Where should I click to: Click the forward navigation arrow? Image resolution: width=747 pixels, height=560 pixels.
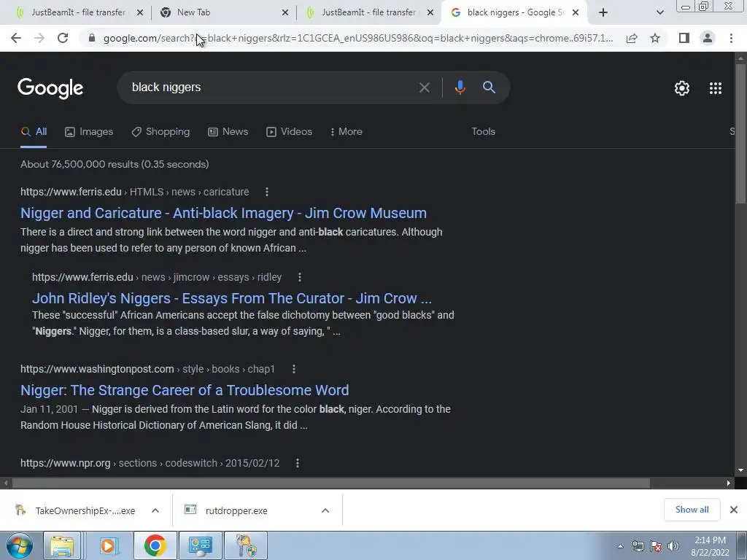39,38
